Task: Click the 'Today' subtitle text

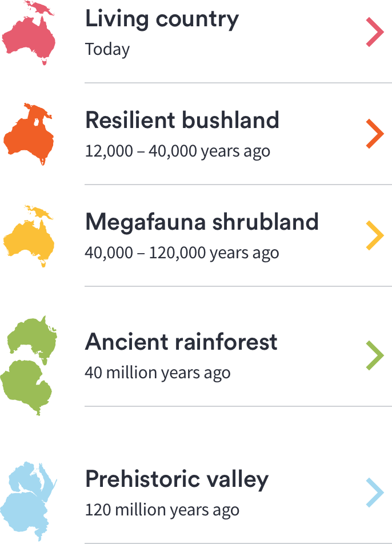Action: 107,49
